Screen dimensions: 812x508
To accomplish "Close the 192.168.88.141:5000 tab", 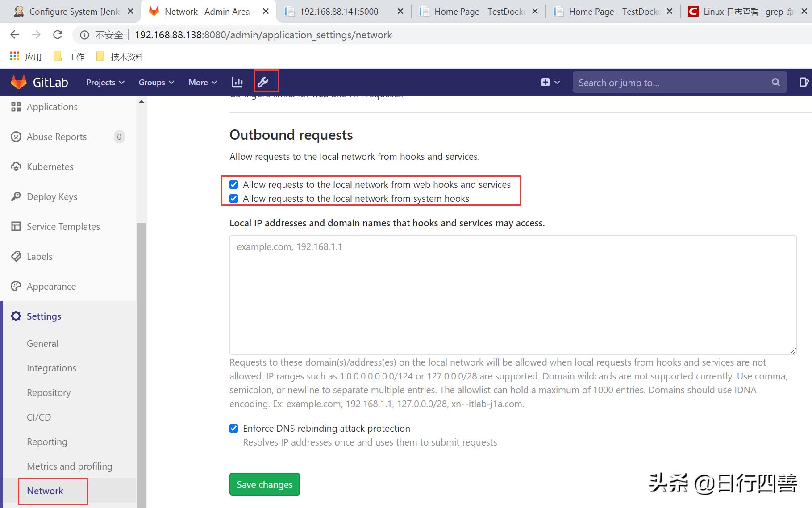I will click(400, 12).
